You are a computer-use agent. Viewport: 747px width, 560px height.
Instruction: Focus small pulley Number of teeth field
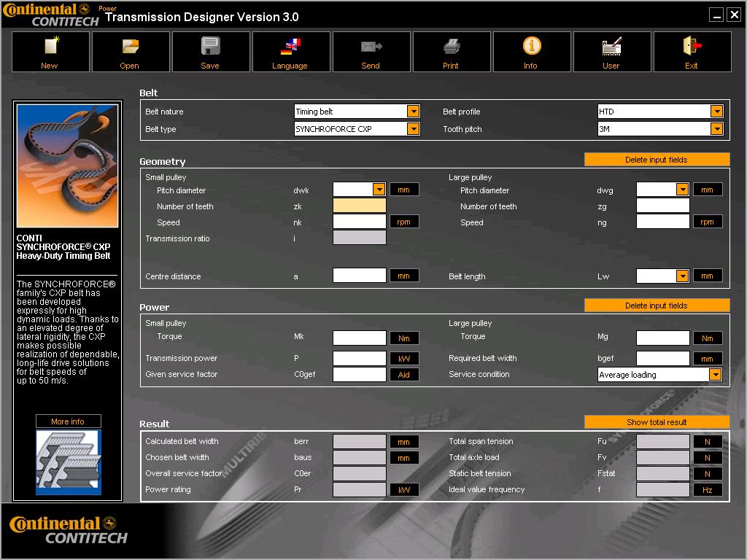coord(359,206)
